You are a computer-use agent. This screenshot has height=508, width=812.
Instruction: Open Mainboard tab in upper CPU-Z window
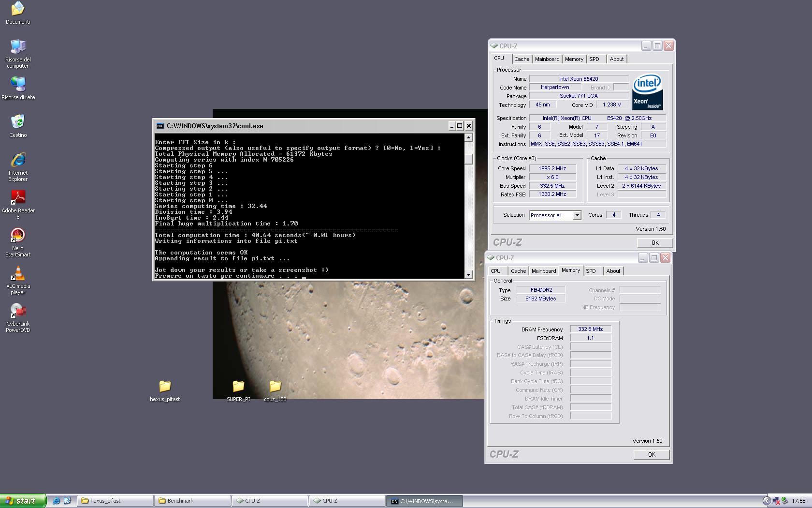click(x=547, y=59)
